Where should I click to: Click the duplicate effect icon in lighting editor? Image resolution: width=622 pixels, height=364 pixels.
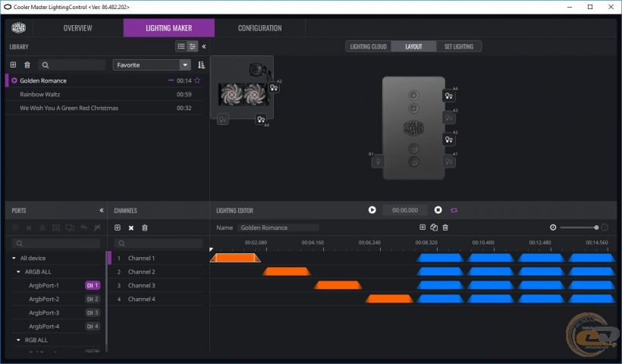tap(434, 227)
